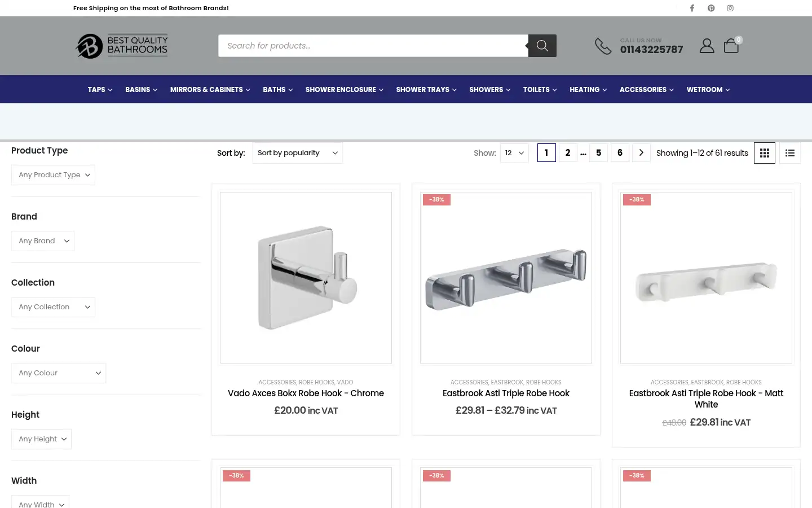The image size is (812, 508).
Task: Call the number 01143225787
Action: pyautogui.click(x=651, y=50)
